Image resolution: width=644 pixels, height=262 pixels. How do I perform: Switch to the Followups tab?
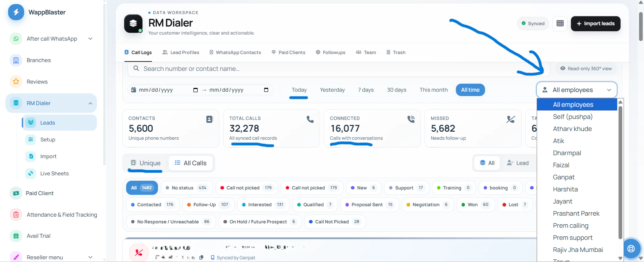[x=330, y=52]
